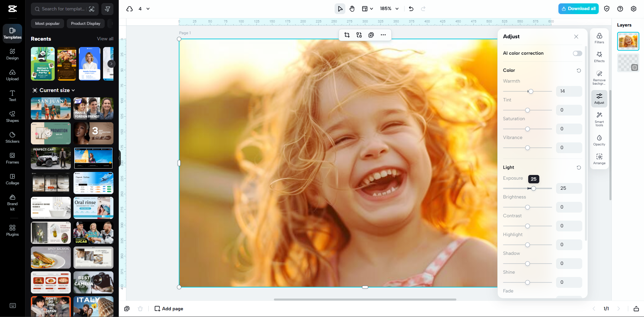
Task: Undo the last action
Action: (x=411, y=8)
